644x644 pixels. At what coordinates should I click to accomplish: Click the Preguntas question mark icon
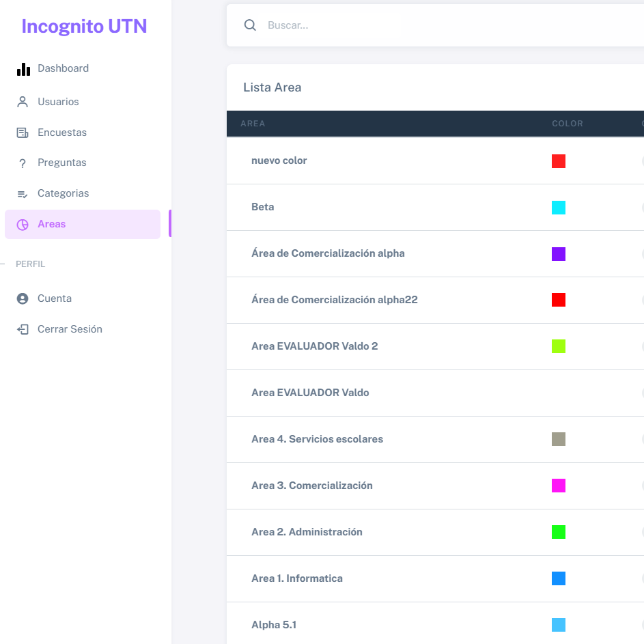click(x=23, y=163)
